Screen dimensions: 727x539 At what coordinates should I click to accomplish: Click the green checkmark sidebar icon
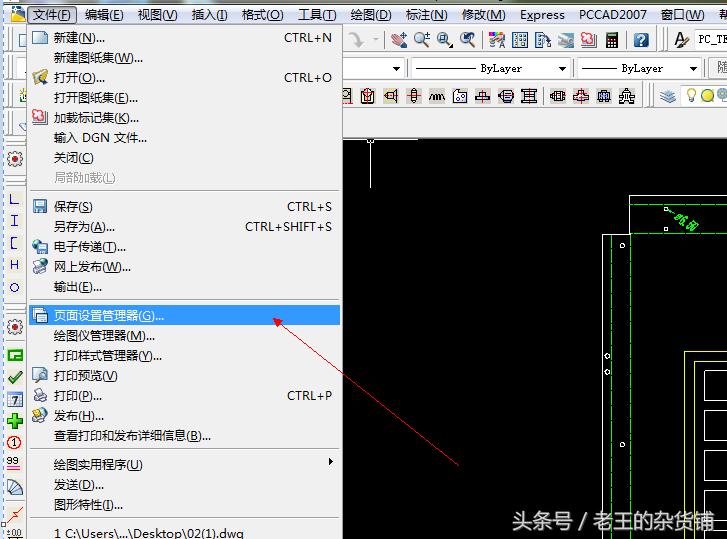tap(15, 377)
